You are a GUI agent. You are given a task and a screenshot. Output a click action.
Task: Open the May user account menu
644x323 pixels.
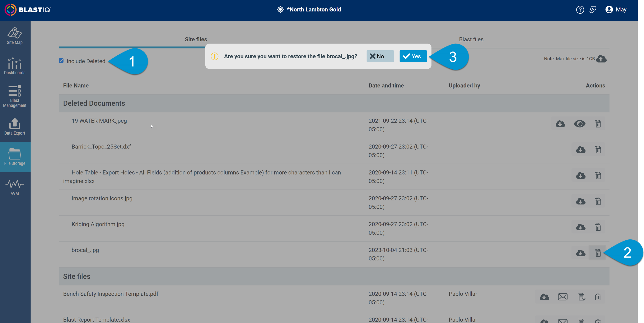point(616,9)
